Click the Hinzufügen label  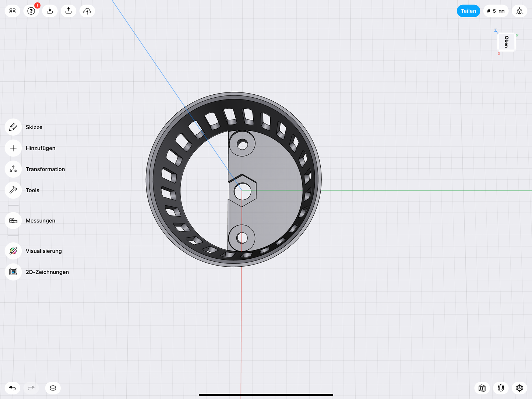(x=40, y=148)
